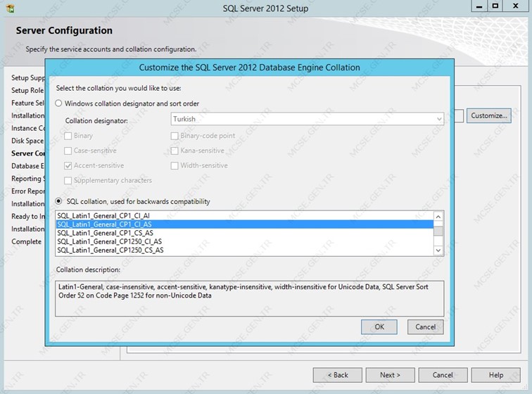Minimize the SQL Server 2012 Setup window
532x394 pixels.
tap(479, 6)
